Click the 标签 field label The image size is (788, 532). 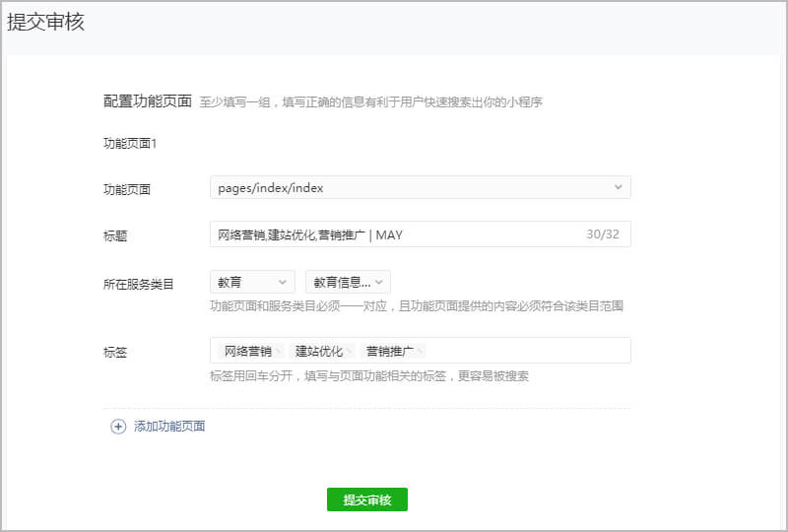point(115,352)
